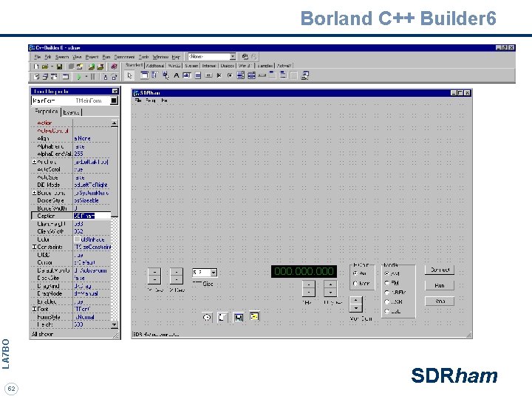Switch to the Events tab in Object Inspector
532x399 pixels.
71,112
